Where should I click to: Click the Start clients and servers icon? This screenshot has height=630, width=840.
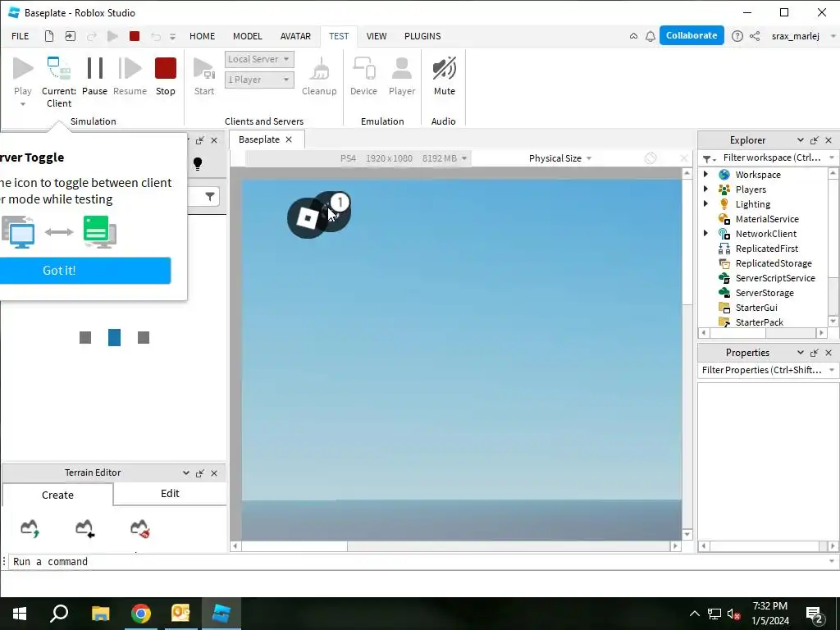coord(204,69)
